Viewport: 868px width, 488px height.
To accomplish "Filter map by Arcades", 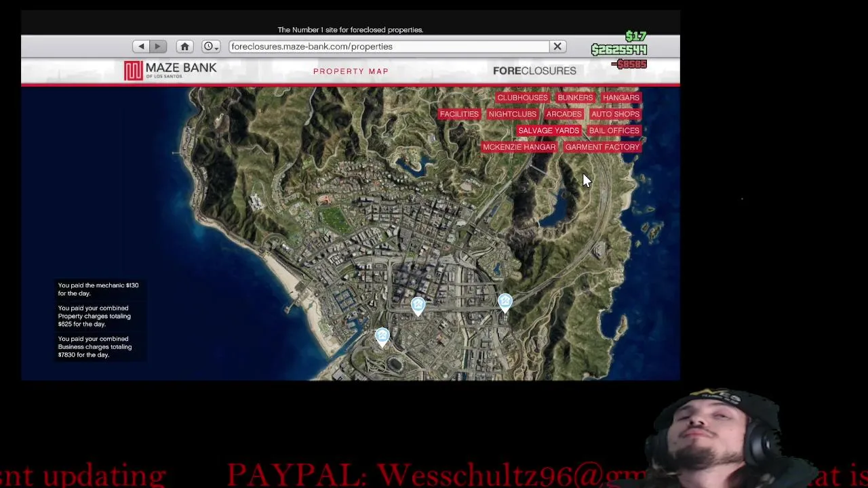I will point(564,114).
